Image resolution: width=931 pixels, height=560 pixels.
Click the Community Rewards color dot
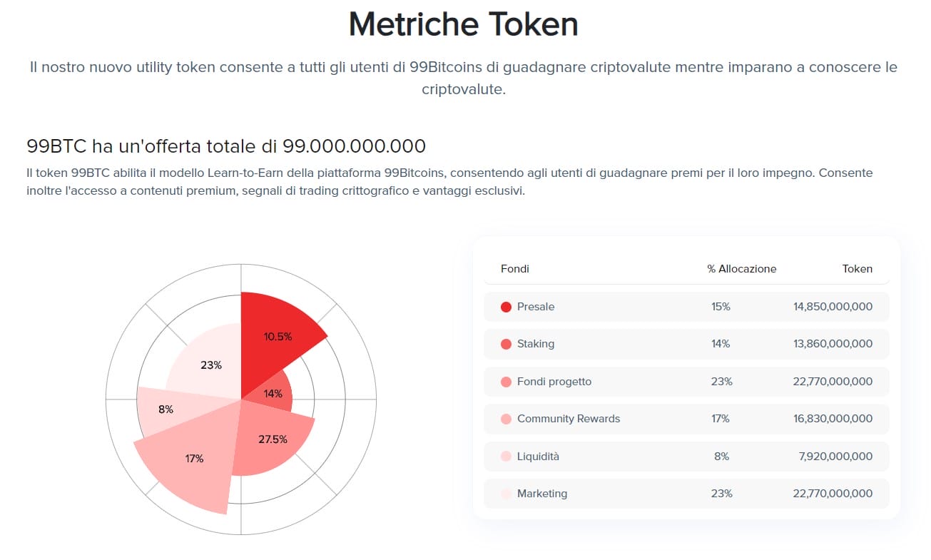(x=507, y=419)
